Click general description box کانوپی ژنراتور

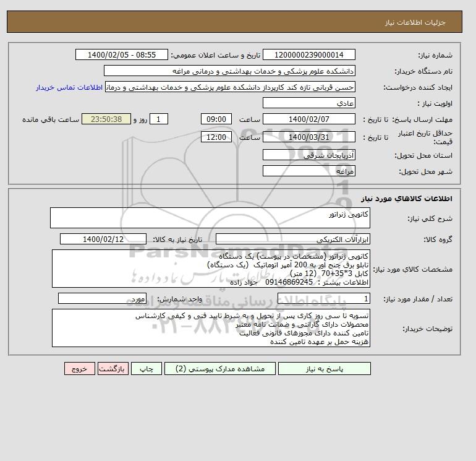(210, 218)
